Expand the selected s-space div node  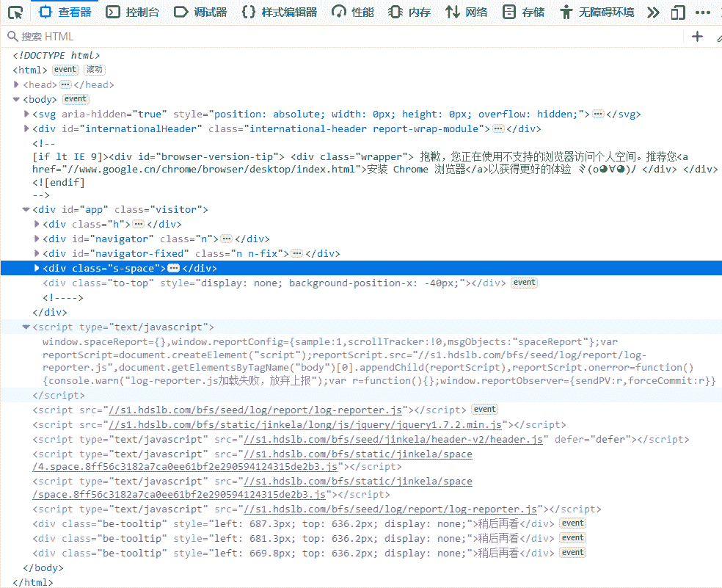pyautogui.click(x=37, y=268)
